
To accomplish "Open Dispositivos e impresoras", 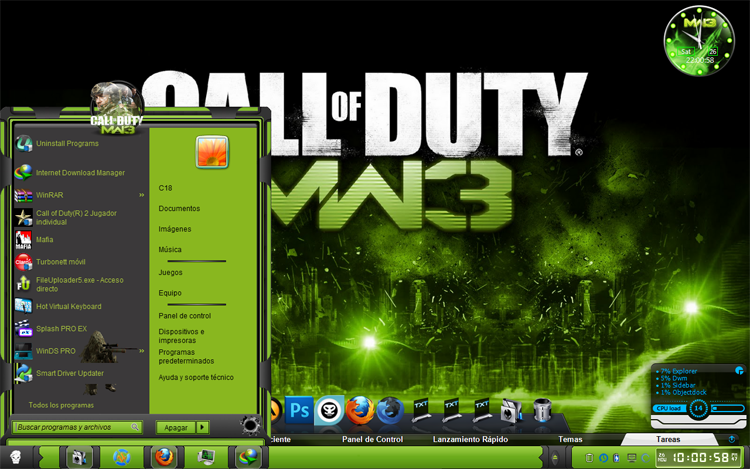I will 182,336.
